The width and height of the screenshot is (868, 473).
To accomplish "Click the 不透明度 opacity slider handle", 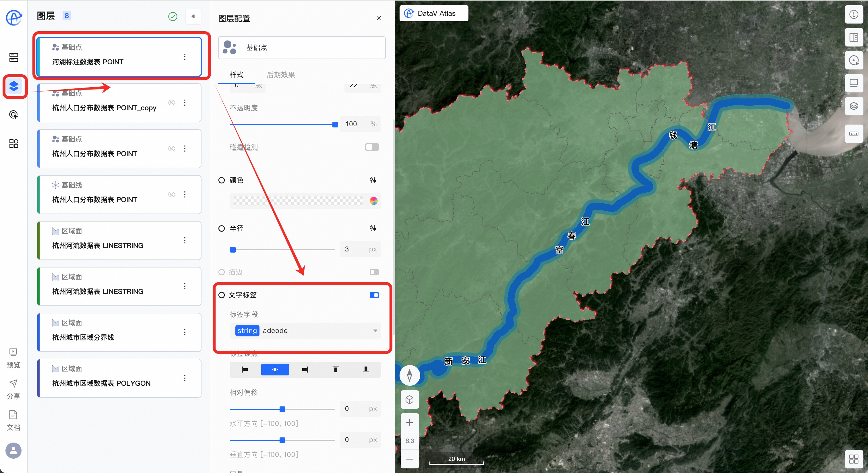I will tap(335, 125).
